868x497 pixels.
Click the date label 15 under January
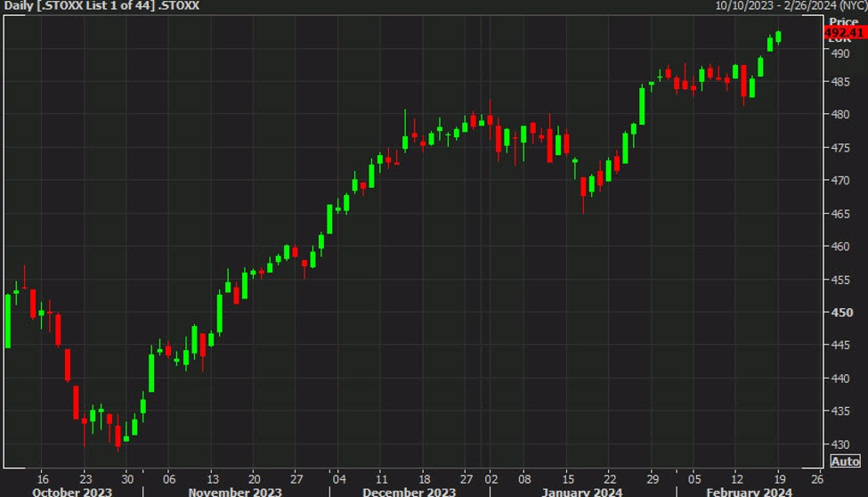(568, 479)
